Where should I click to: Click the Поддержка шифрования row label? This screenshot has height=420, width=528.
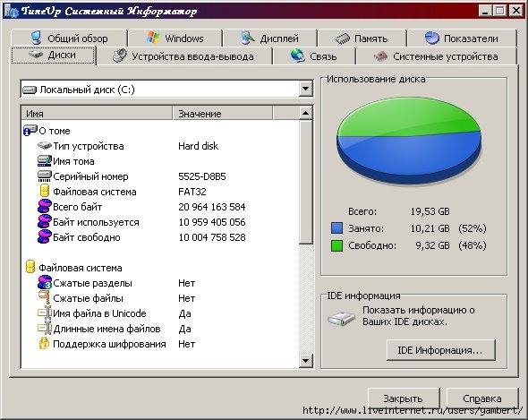click(109, 344)
